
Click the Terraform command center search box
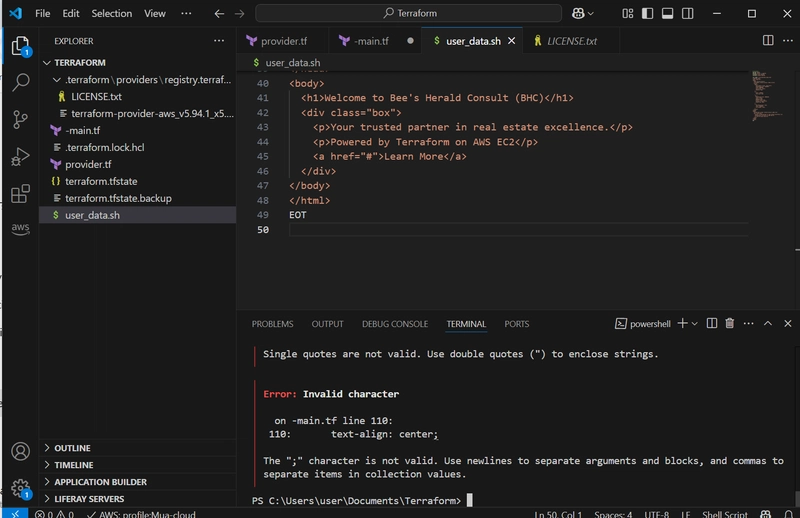click(x=409, y=13)
